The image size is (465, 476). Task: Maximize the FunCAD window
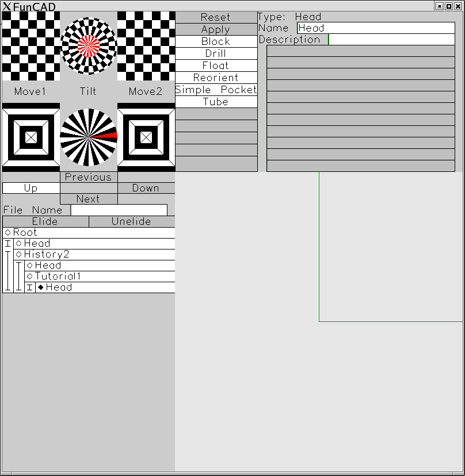coord(448,6)
